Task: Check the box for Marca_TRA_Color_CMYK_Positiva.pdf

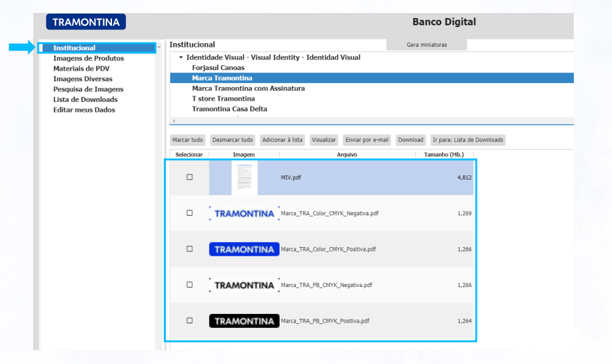Action: pos(190,249)
